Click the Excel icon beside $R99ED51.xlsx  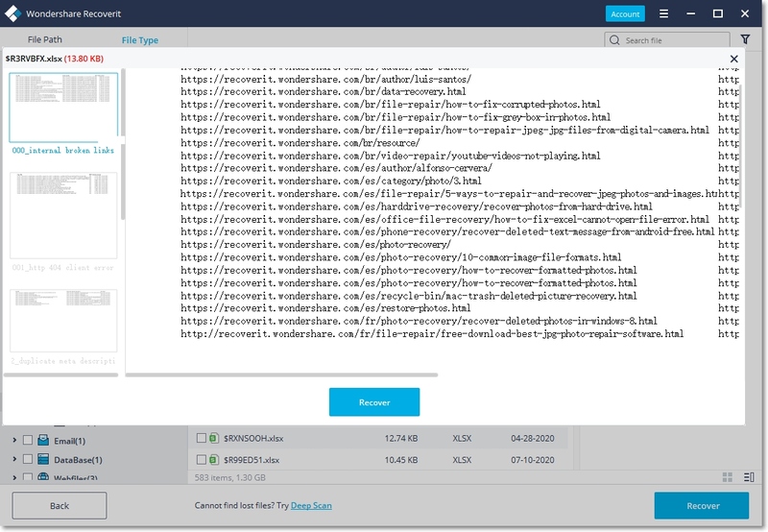214,460
